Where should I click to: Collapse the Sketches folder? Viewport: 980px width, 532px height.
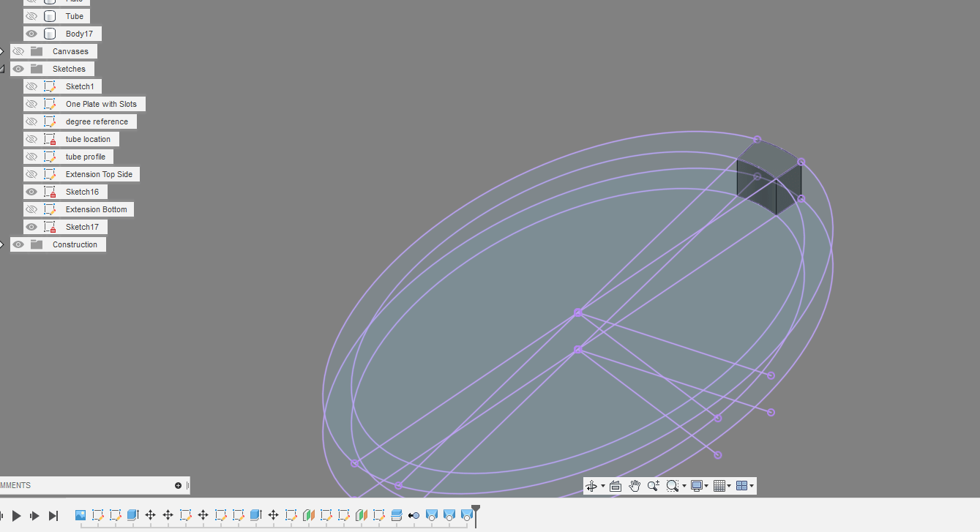[x=1, y=69]
